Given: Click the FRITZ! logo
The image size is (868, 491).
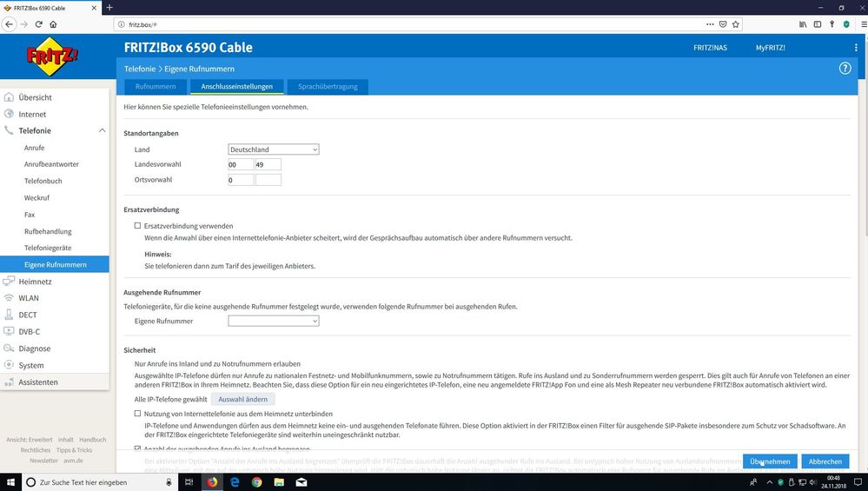Looking at the screenshot, I should 53,56.
